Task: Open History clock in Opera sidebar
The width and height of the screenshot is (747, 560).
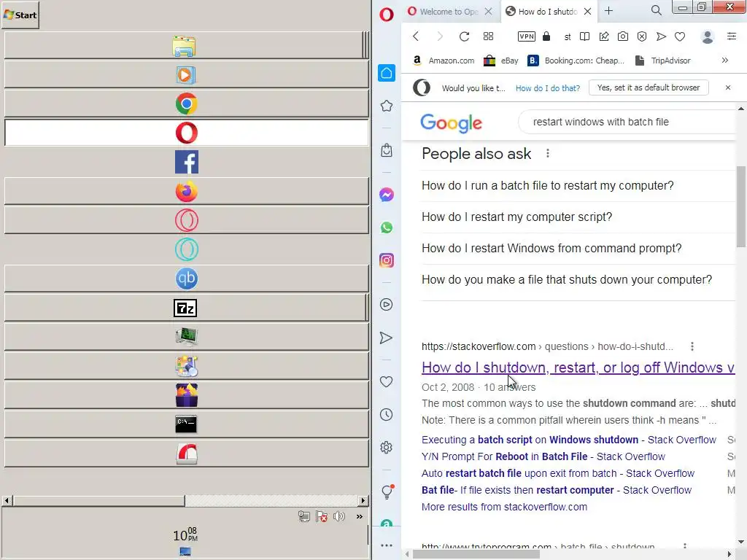Action: [x=387, y=415]
